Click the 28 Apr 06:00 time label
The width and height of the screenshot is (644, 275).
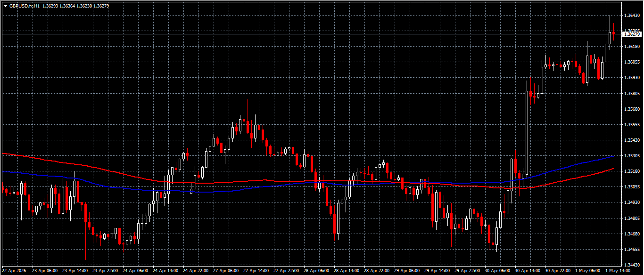point(317,271)
